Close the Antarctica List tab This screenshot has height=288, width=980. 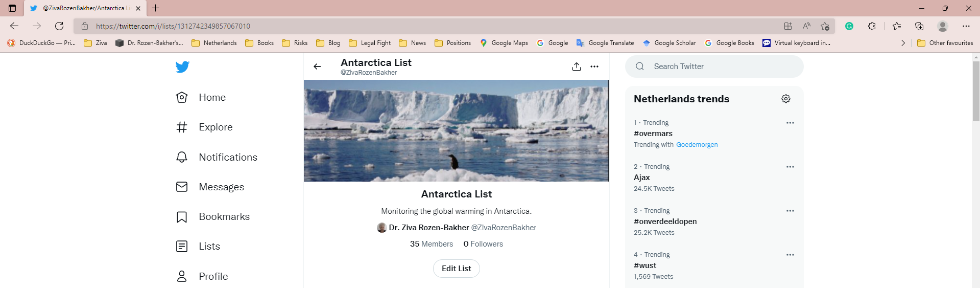click(x=138, y=8)
